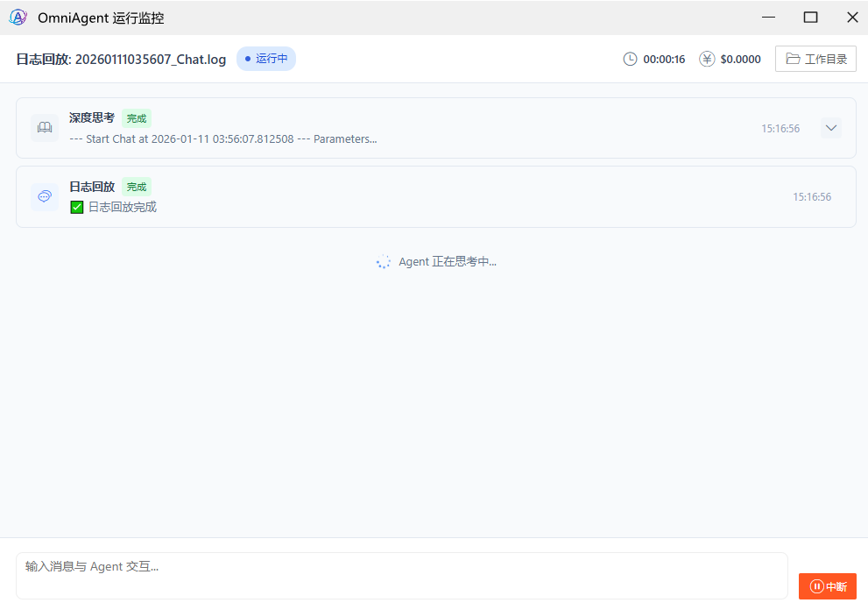868x610 pixels.
Task: Click the OmniAgent logo icon in title bar
Action: click(18, 18)
